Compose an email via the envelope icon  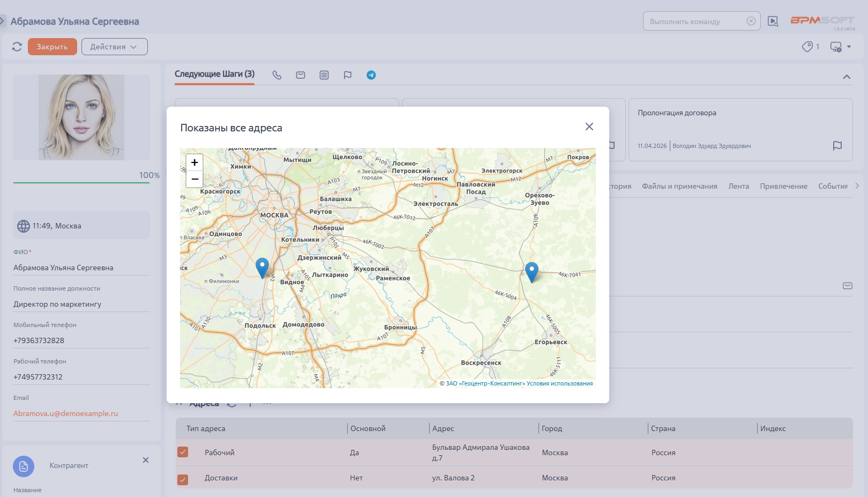click(x=301, y=75)
